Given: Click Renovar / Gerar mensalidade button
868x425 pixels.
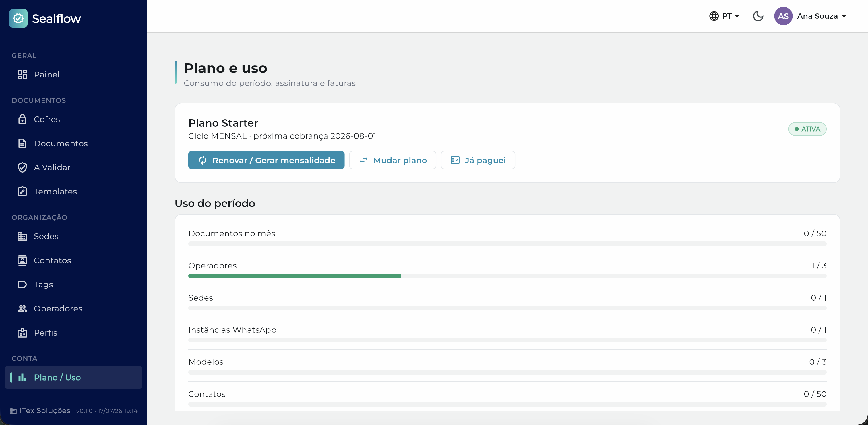Looking at the screenshot, I should click(266, 160).
